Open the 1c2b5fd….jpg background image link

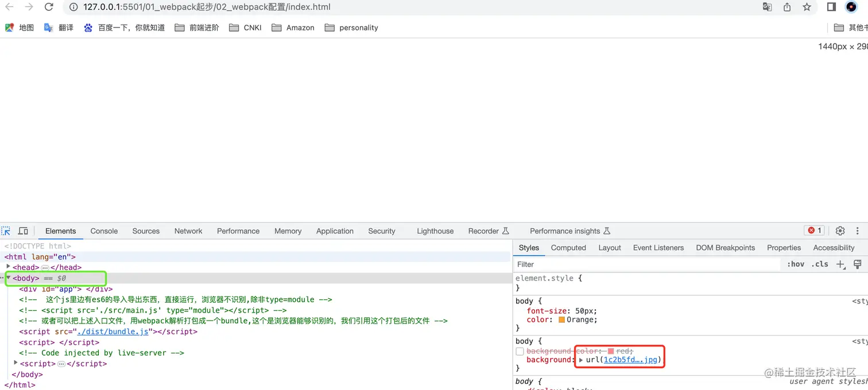click(x=630, y=360)
